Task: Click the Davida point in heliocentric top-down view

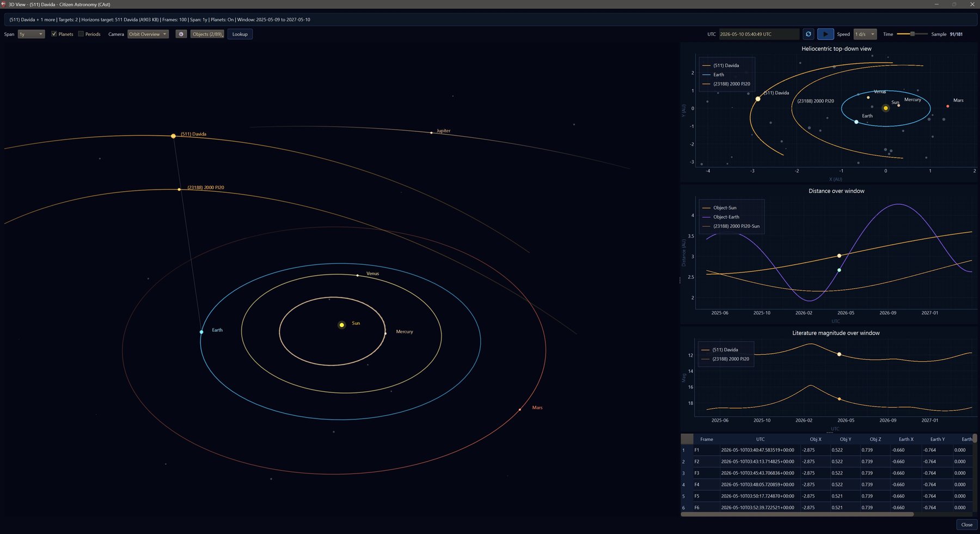Action: pyautogui.click(x=758, y=99)
